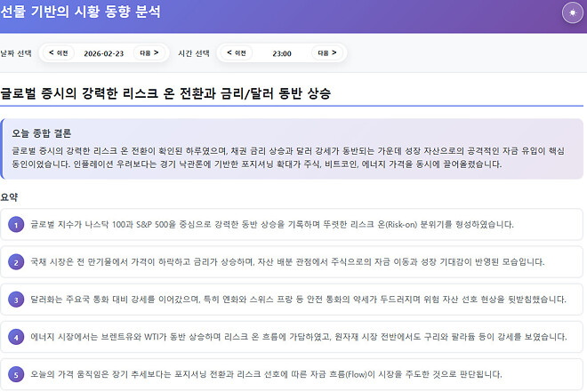This screenshot has height=392, width=587.
Task: Click the number 3 badge in summary
Action: (16, 300)
